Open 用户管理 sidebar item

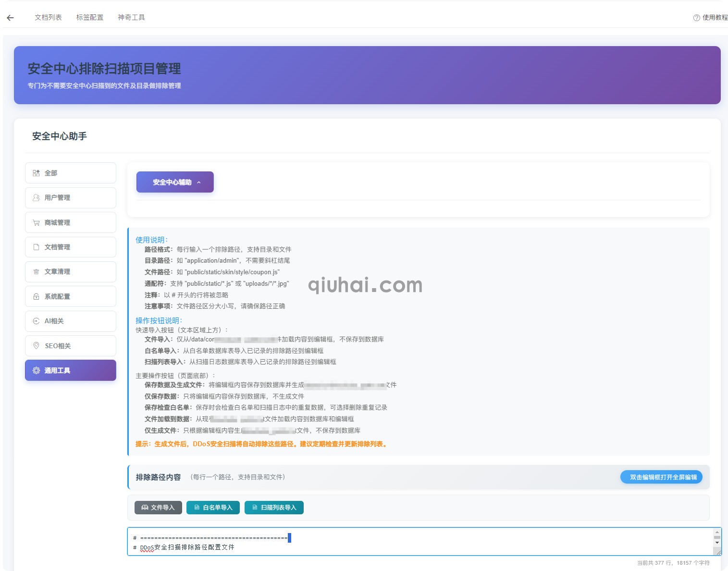click(x=71, y=198)
